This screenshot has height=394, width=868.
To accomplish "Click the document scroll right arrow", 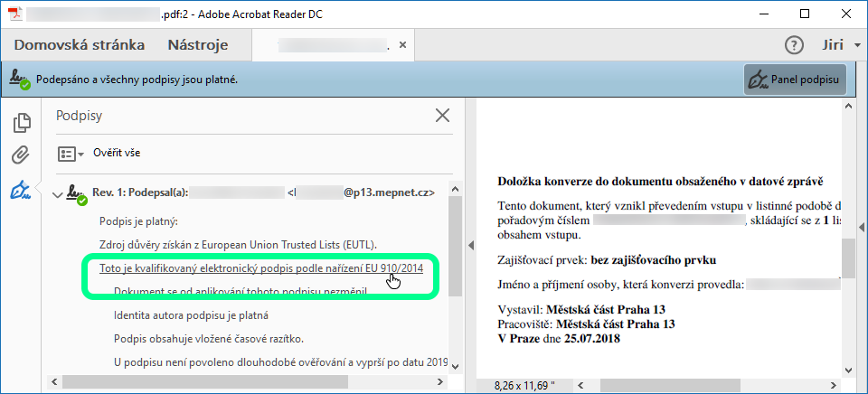I will point(835,385).
